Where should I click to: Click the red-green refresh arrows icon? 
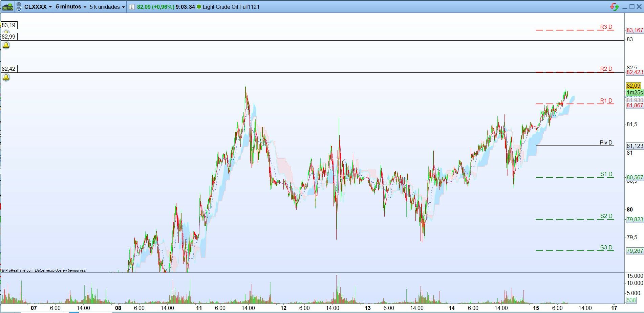[614, 7]
